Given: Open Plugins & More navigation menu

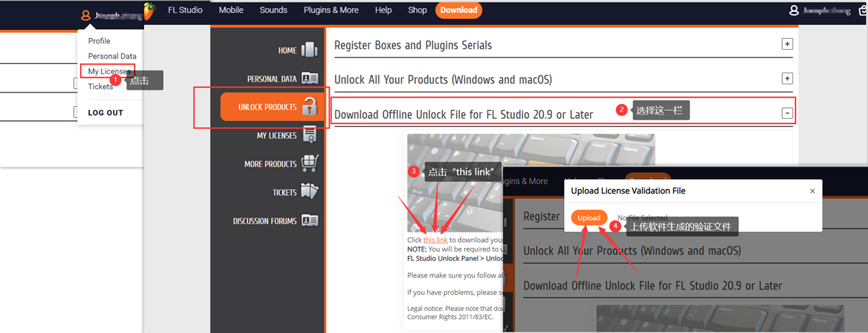Looking at the screenshot, I should (331, 10).
